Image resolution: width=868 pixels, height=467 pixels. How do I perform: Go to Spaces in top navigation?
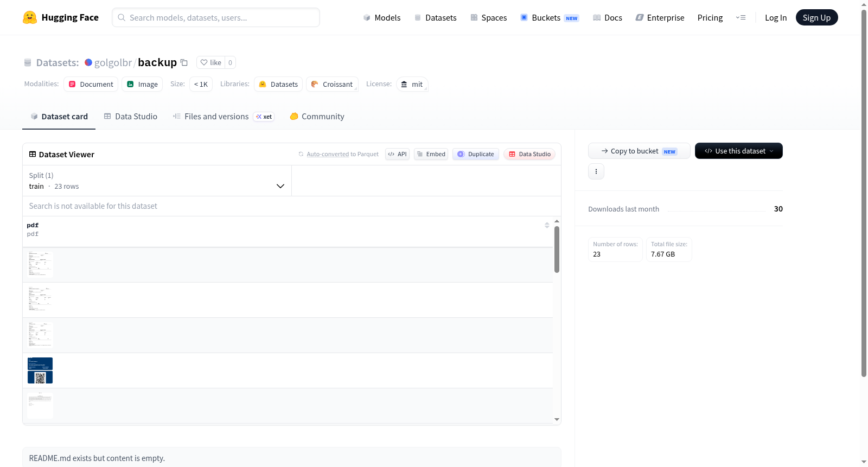(x=488, y=17)
